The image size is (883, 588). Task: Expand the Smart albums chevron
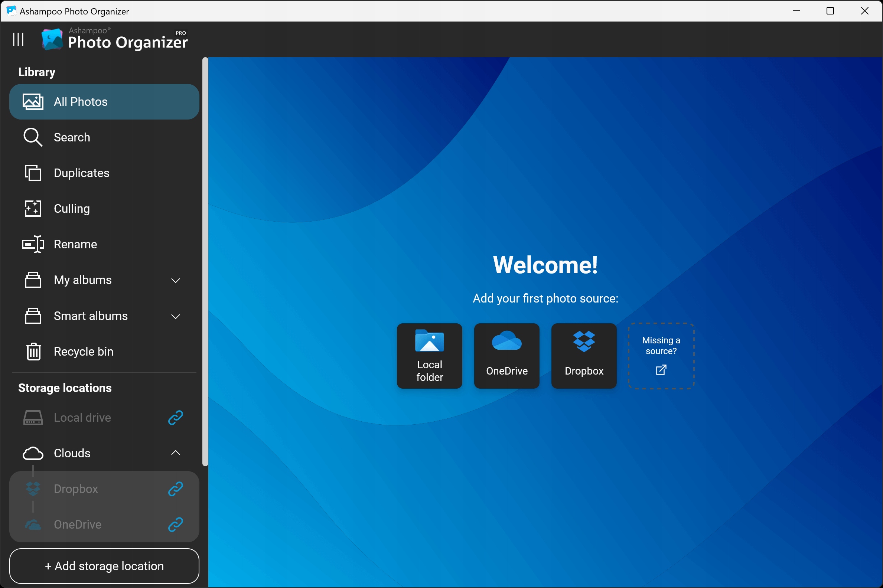click(175, 316)
